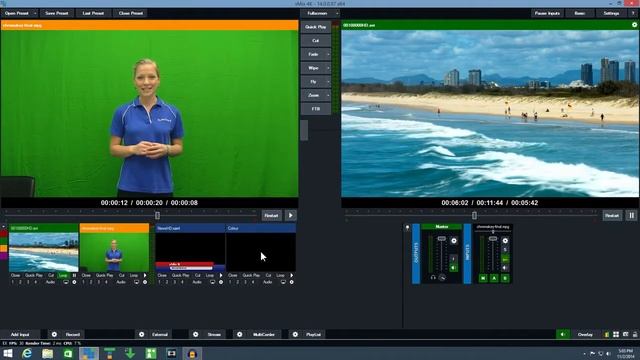Open MultiCorder settings gear icon
The height and width of the screenshot is (360, 640).
(240, 334)
